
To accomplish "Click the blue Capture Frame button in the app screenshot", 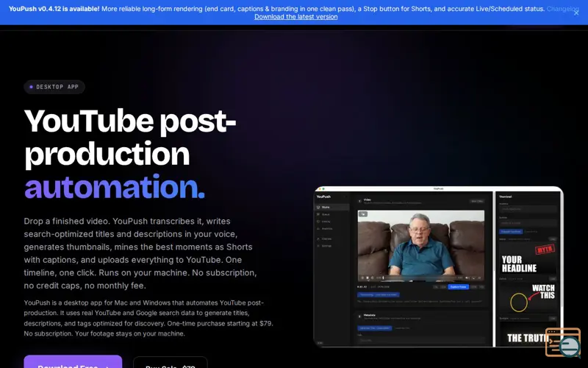I will (458, 287).
